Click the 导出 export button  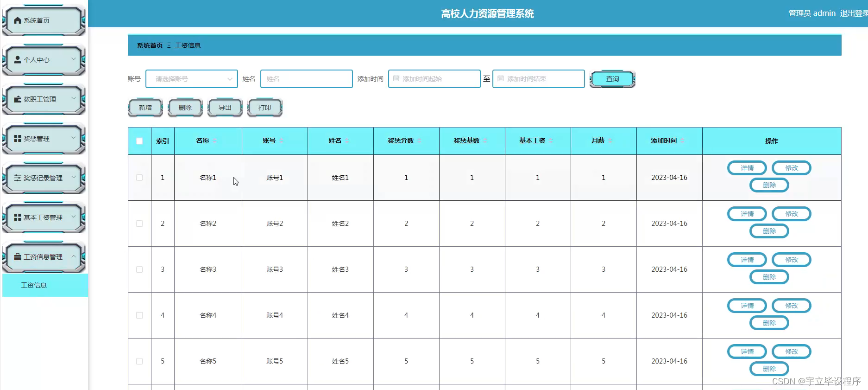point(225,108)
